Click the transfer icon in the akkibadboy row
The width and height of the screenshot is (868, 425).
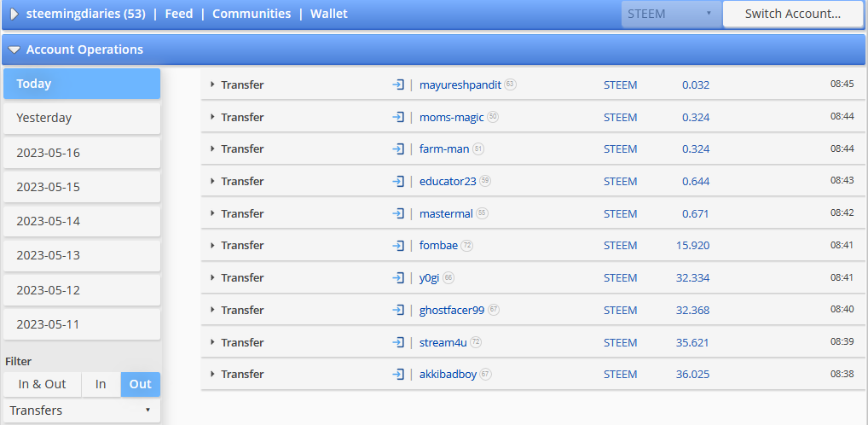tap(398, 374)
